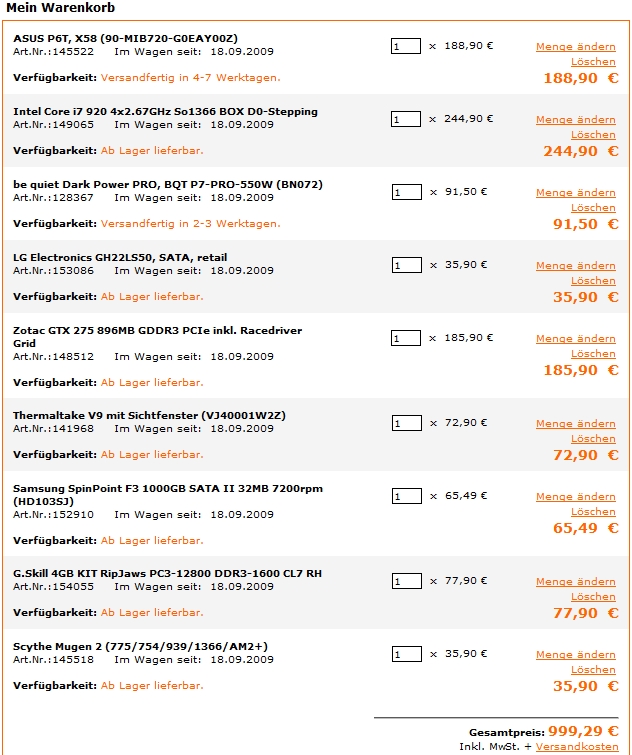This screenshot has width=632, height=755.
Task: Open the Versandkosten shipping costs link
Action: pyautogui.click(x=577, y=747)
